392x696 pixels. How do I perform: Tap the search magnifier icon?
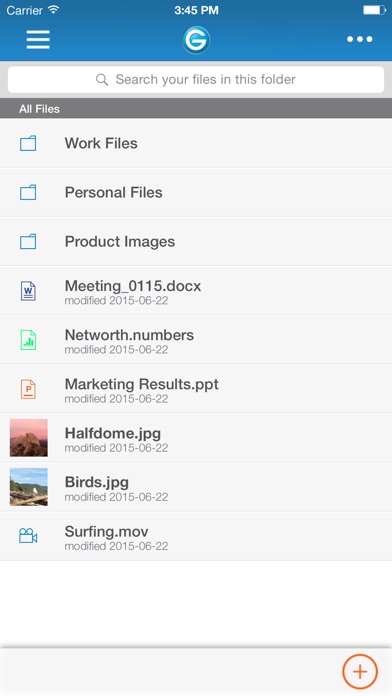point(102,80)
